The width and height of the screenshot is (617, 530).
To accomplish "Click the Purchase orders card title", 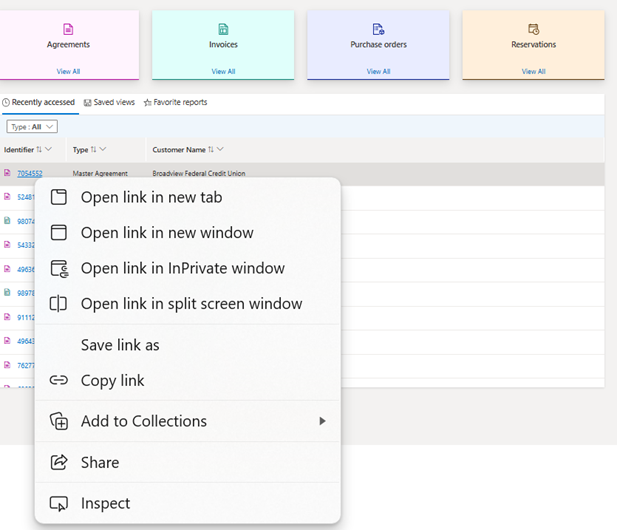I will (379, 44).
